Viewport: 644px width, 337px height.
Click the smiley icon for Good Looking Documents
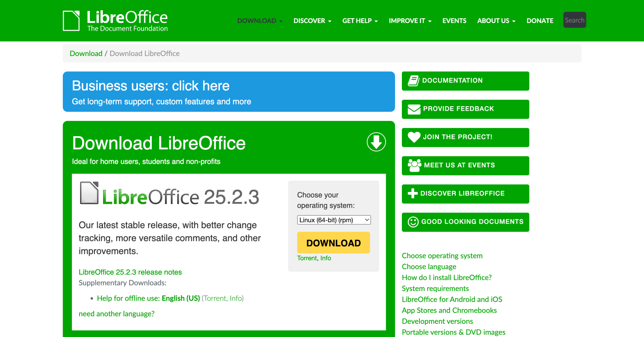click(413, 222)
